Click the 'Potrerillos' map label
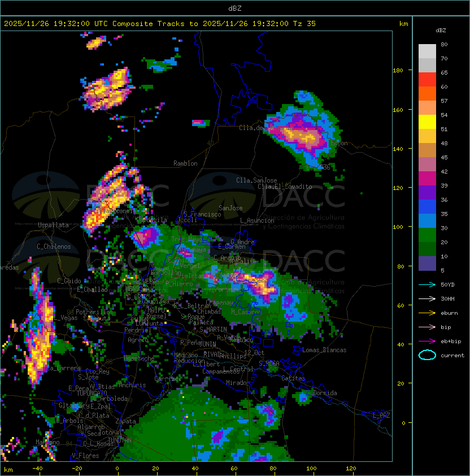This screenshot has width=470, height=476. [x=94, y=312]
